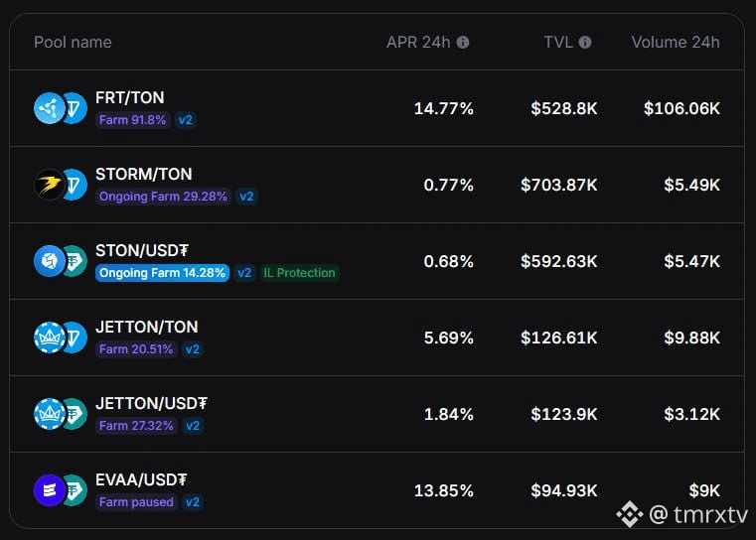The image size is (756, 540).
Task: Click the STORM/TON pool token pair icon
Action: pos(61,185)
